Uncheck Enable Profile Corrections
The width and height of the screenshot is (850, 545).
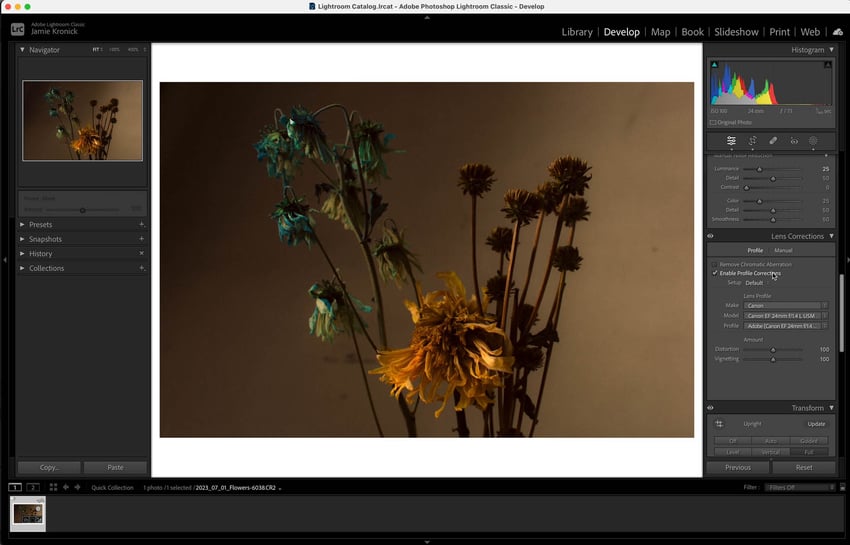coord(714,273)
